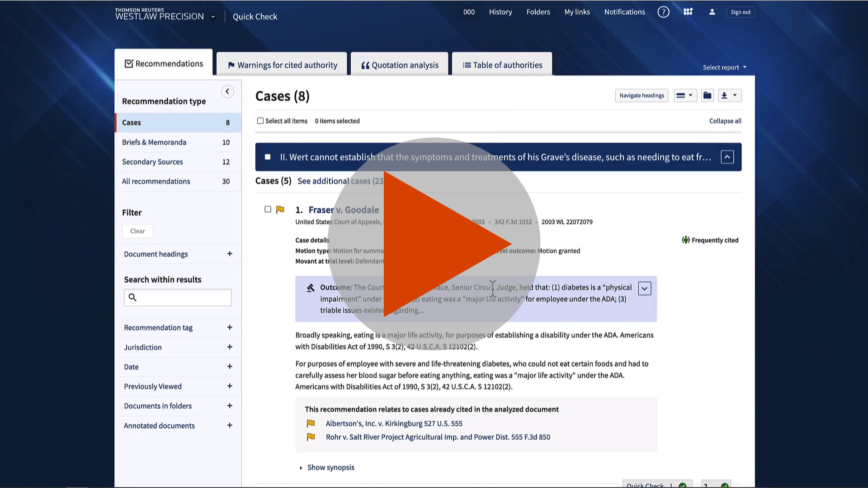Click the Frequently cited icon

[x=686, y=240]
